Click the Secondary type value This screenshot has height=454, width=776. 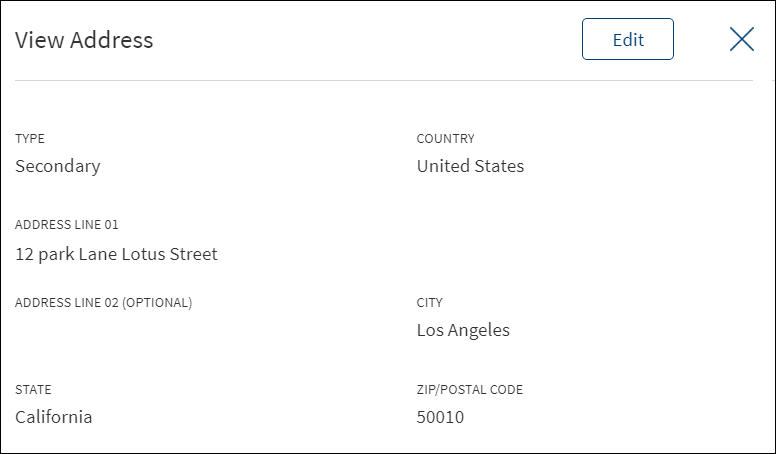coord(57,166)
